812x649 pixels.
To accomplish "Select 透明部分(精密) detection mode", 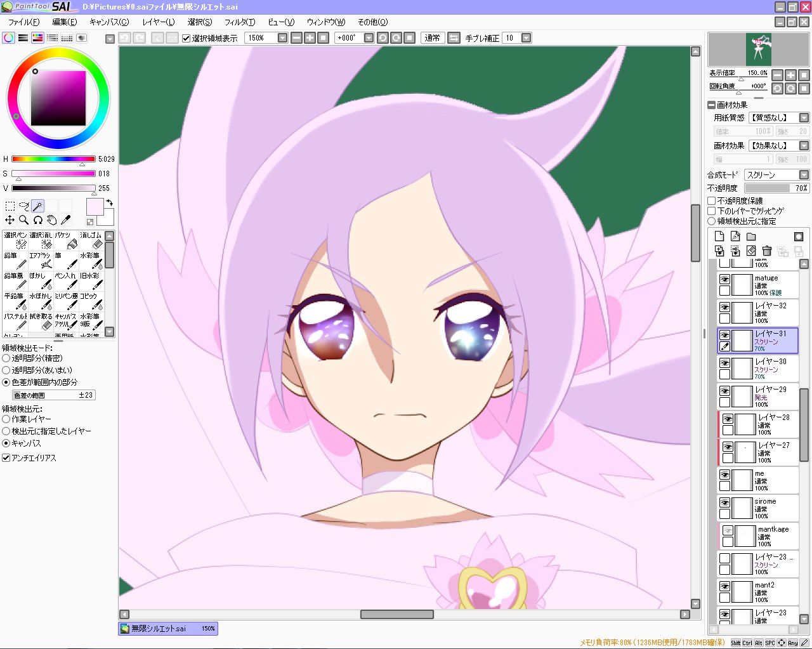I will 6,358.
